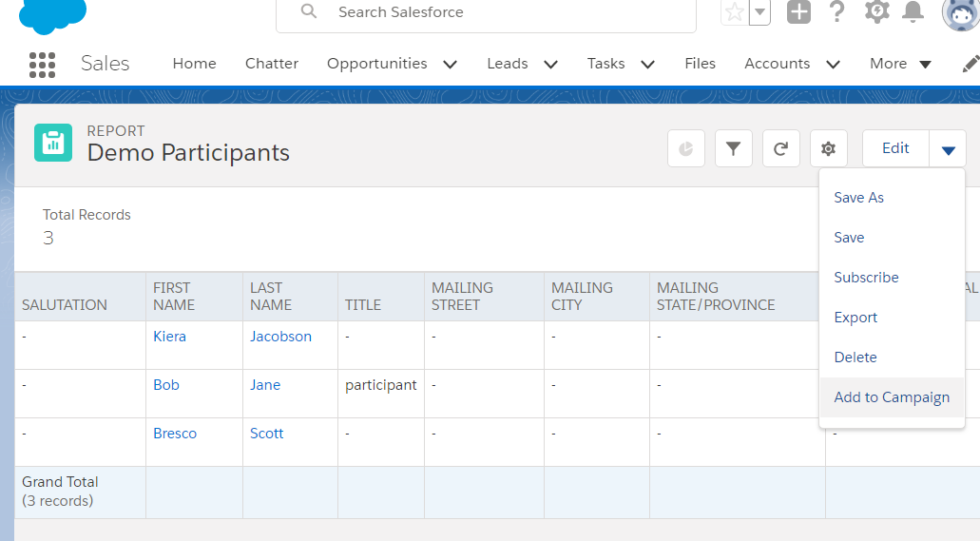Open the Setup gear in the header
Viewport: 980px width, 541px height.
click(876, 11)
